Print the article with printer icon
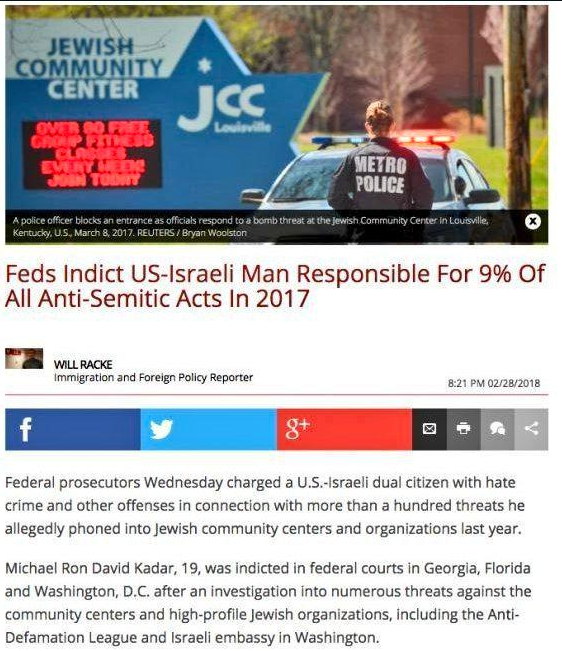 463,429
